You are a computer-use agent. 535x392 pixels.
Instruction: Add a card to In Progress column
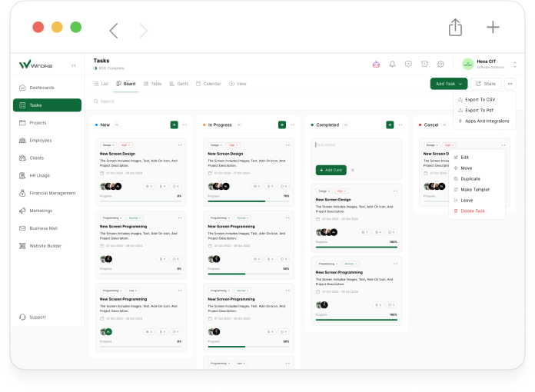tap(282, 125)
